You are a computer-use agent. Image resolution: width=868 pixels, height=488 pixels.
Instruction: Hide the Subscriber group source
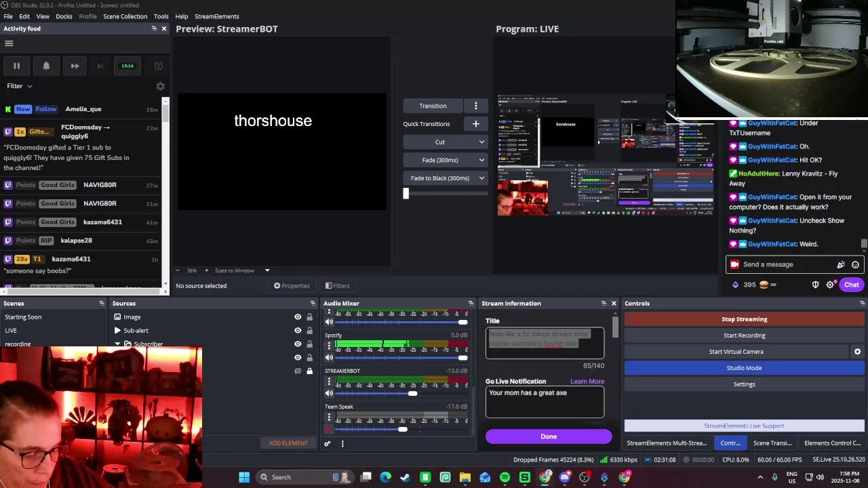[x=298, y=344]
